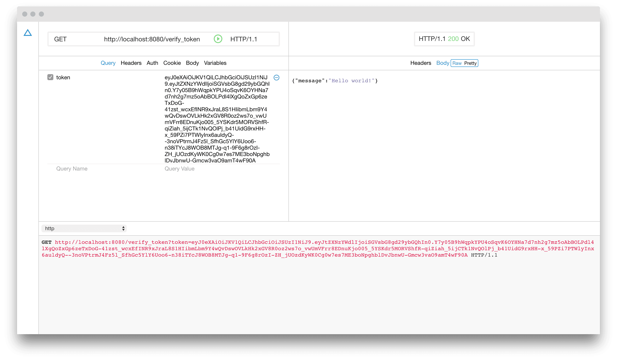
Task: Open the Cookie tab
Action: pyautogui.click(x=172, y=63)
